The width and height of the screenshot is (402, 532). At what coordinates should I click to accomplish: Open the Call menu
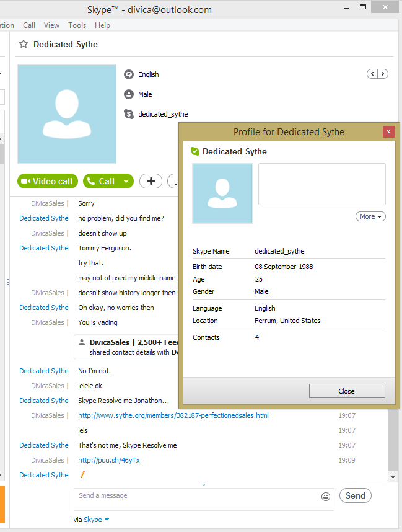coord(29,25)
